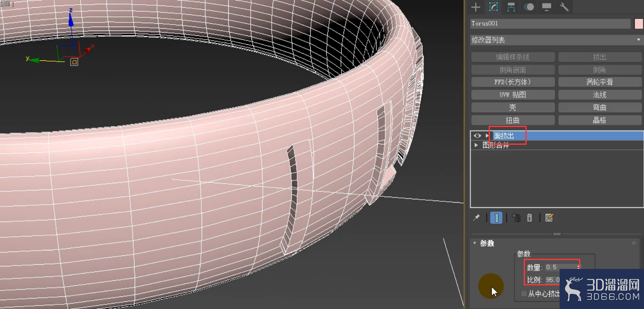This screenshot has width=644, height=309.
Task: Select the 图形合并 stack entry
Action: click(496, 145)
